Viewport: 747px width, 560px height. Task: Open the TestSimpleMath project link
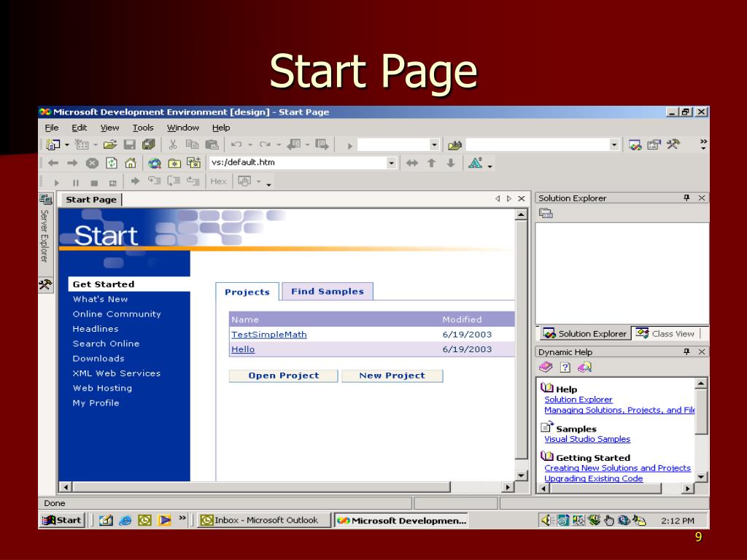pos(268,334)
